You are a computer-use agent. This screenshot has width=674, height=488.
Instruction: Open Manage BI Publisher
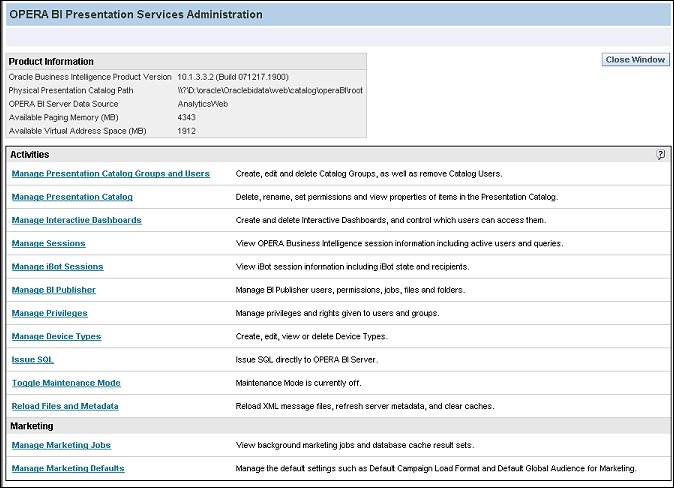54,290
